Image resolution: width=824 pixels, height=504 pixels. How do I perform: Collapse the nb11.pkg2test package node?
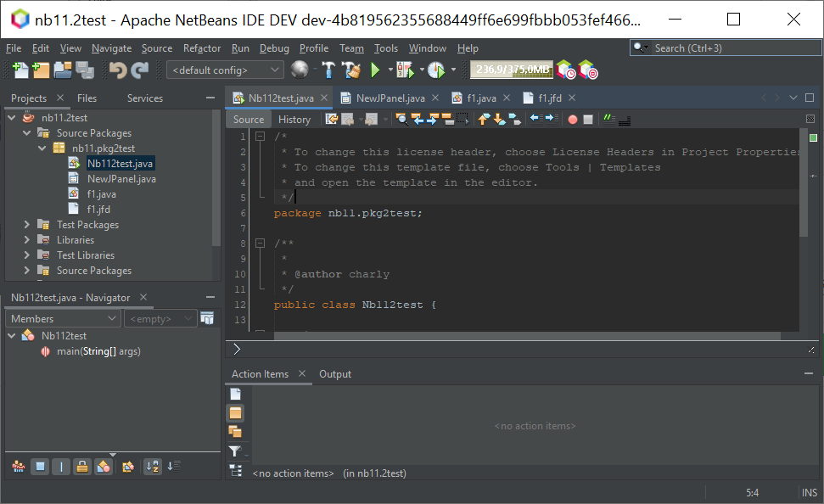(42, 148)
